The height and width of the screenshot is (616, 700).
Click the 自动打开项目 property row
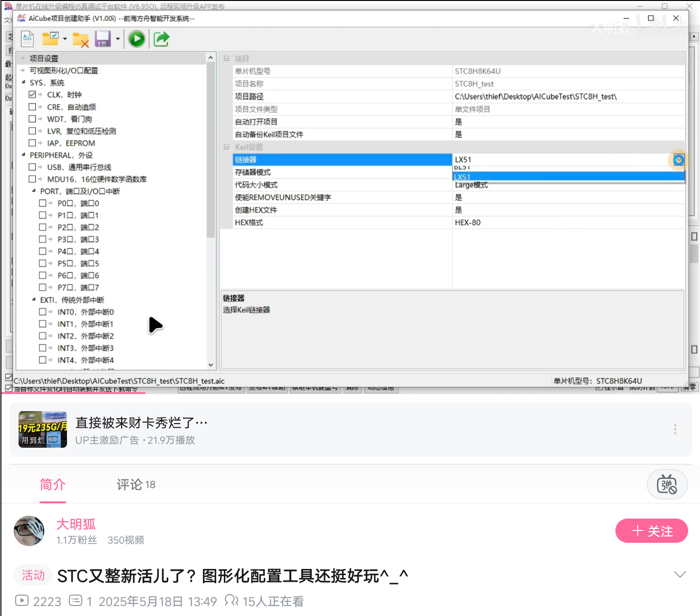pyautogui.click(x=459, y=122)
